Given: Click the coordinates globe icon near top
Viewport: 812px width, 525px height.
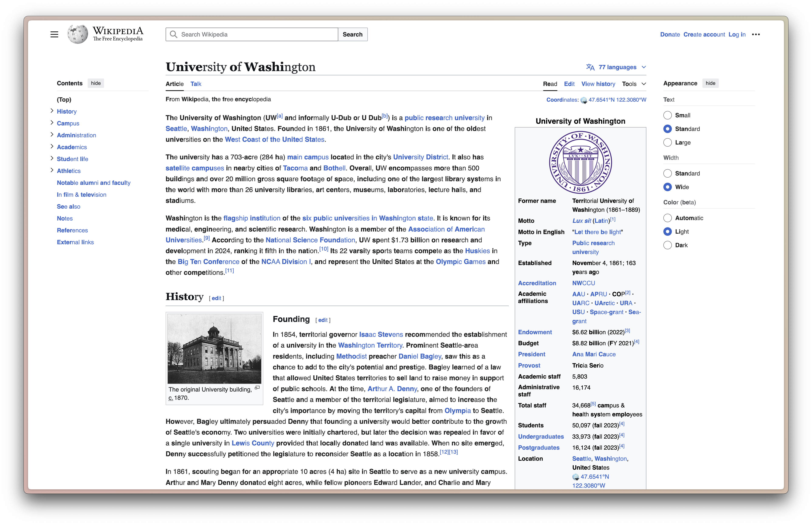Looking at the screenshot, I should pos(584,100).
